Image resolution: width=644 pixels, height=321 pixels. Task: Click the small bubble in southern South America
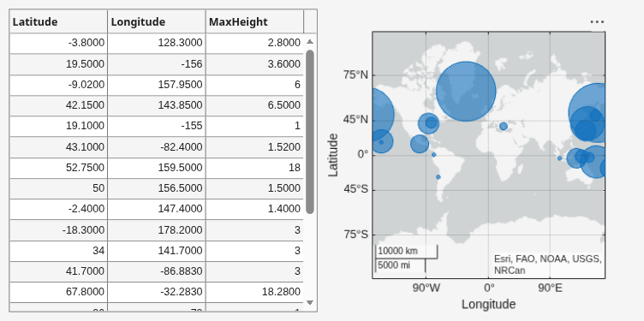[x=438, y=177]
